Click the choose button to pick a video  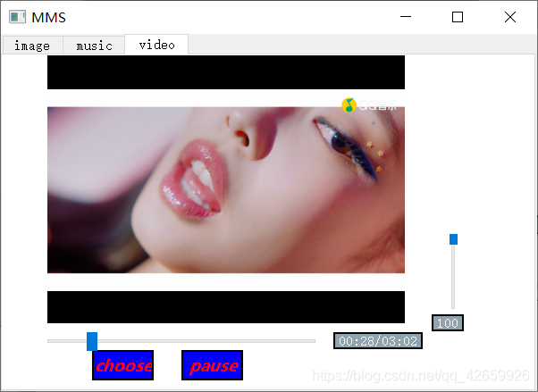pos(122,365)
